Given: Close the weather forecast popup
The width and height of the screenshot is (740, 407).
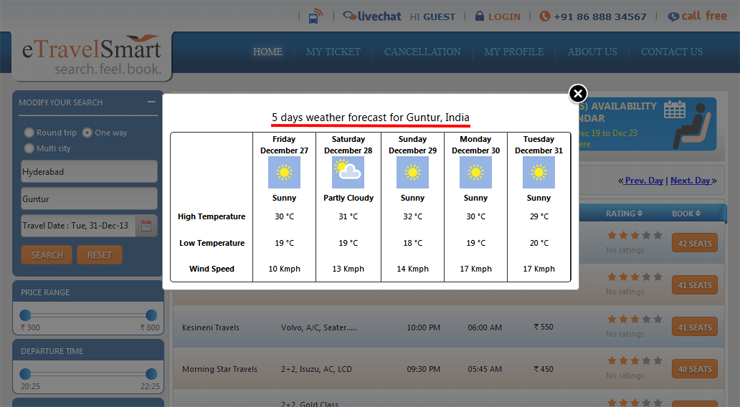Looking at the screenshot, I should click(x=578, y=94).
